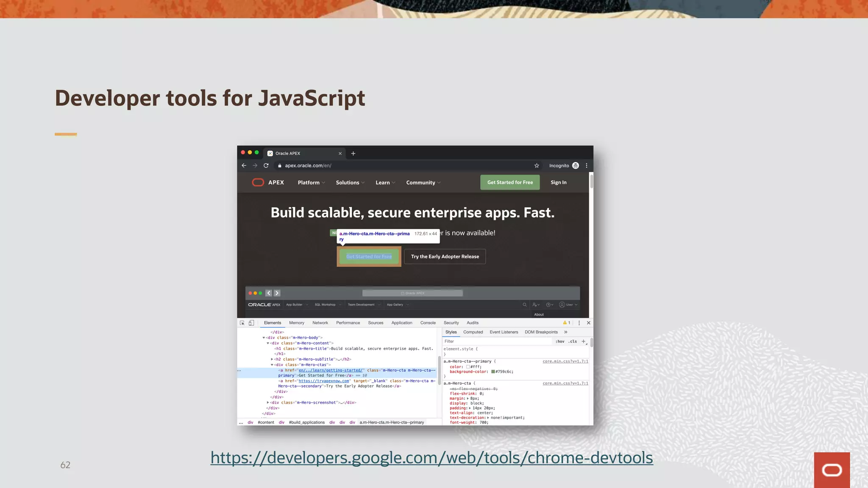Click the Sign In link
This screenshot has height=488, width=868.
tap(559, 183)
